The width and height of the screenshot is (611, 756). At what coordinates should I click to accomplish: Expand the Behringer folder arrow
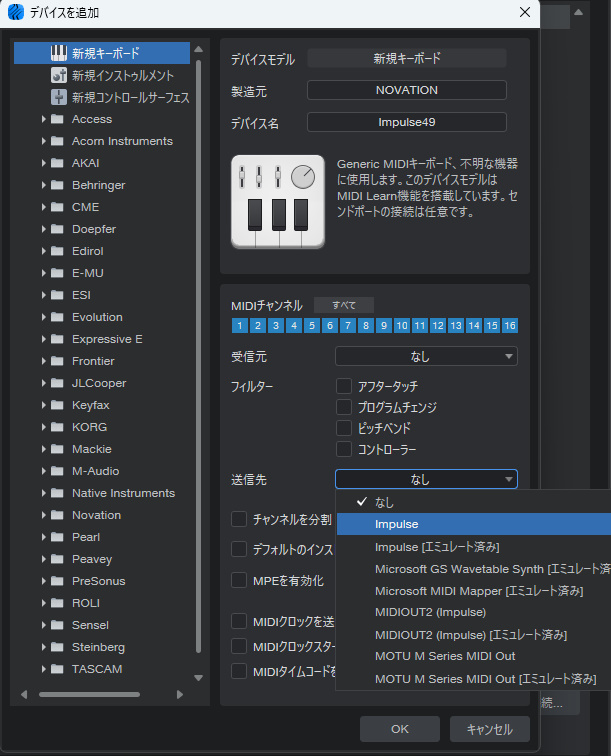44,185
